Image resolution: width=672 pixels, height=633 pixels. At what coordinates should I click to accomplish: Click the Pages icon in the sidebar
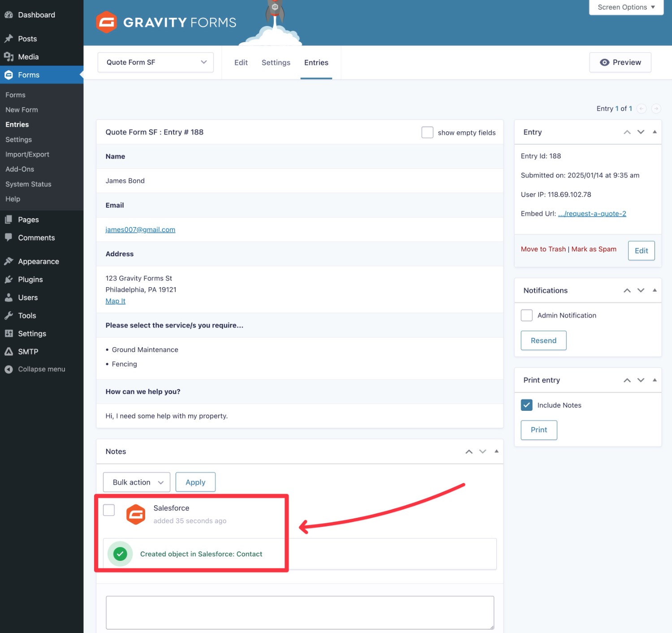click(x=9, y=220)
